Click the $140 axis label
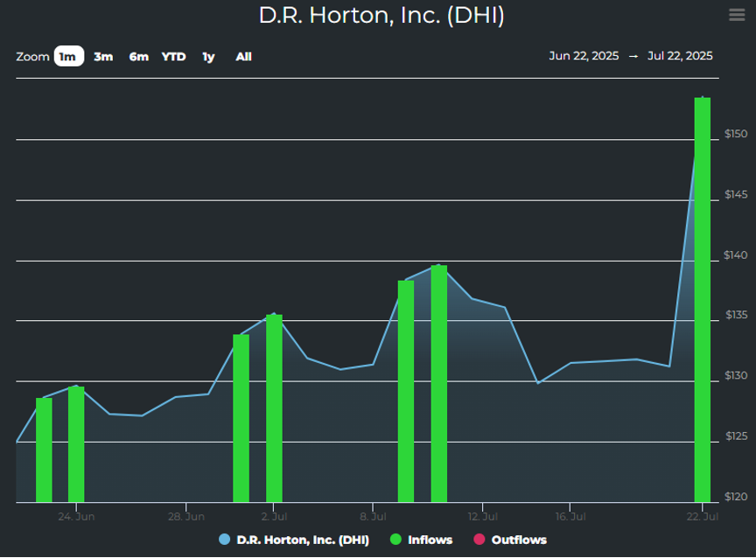 pos(736,255)
